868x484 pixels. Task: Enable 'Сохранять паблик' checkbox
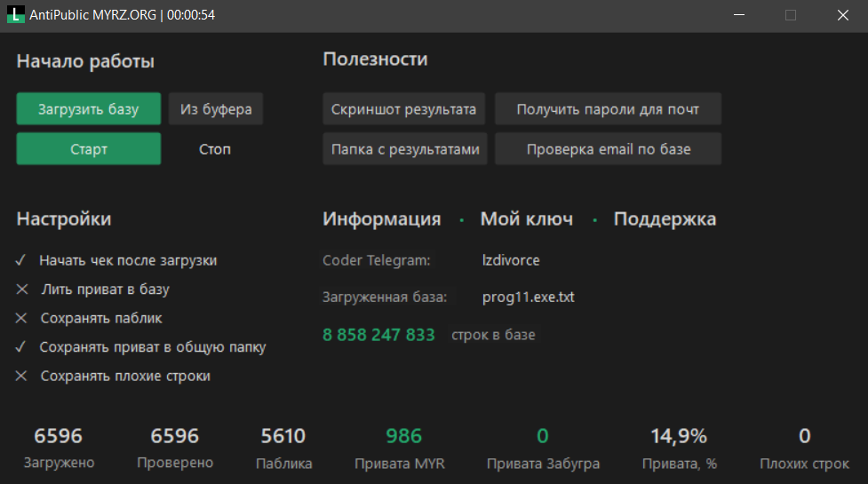click(21, 318)
